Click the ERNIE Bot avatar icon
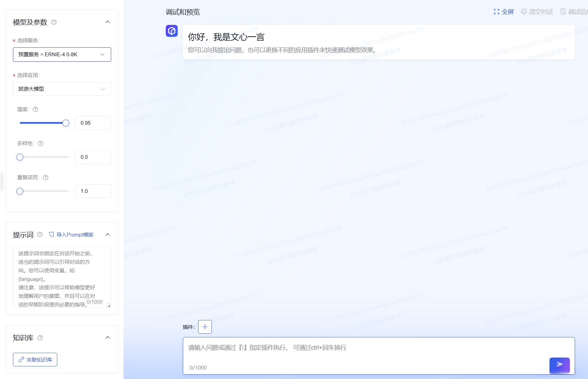Viewport: 588px width, 379px height. (172, 31)
